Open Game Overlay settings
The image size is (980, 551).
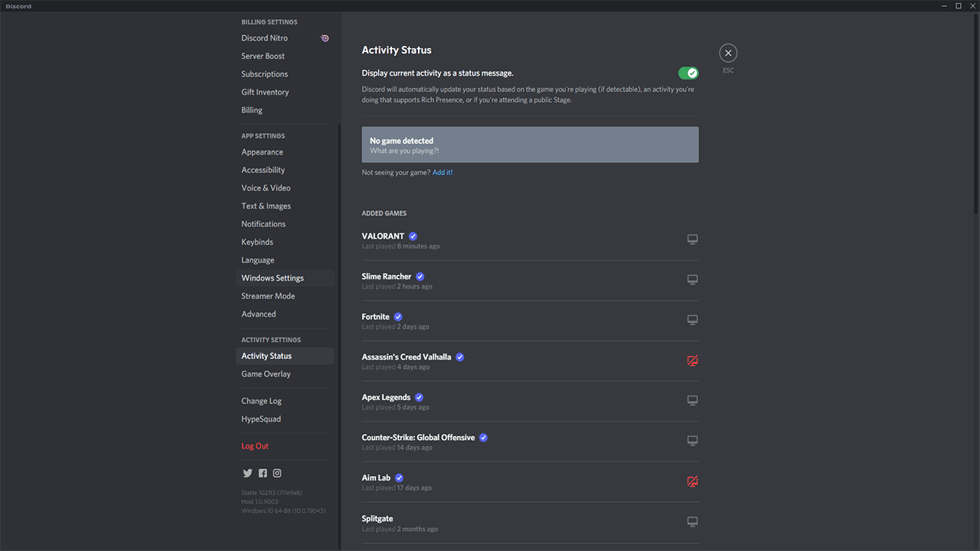pos(285,374)
